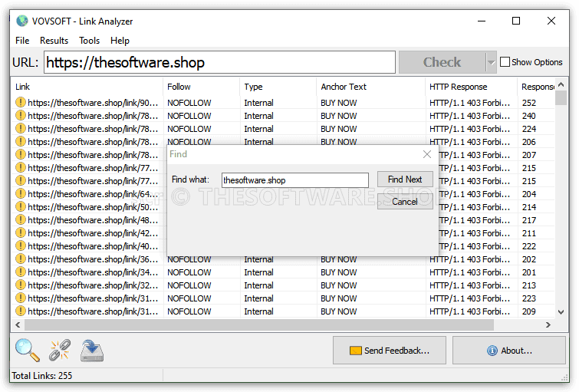The image size is (579, 392).
Task: Click the Check button
Action: (442, 62)
